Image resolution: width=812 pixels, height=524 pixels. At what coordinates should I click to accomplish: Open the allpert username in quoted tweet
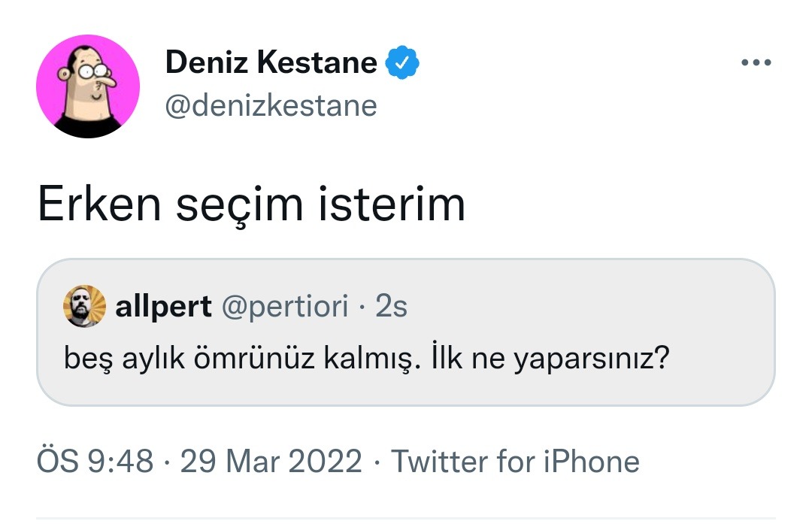coord(163,306)
